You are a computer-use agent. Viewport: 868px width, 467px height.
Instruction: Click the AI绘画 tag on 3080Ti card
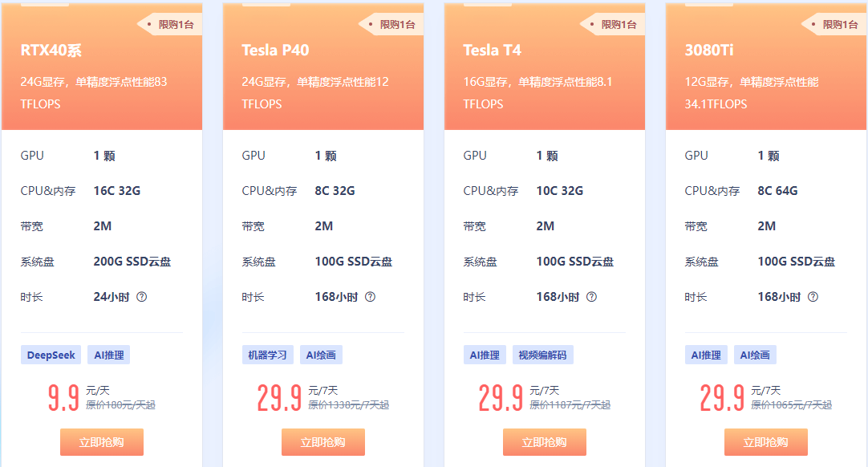tap(756, 355)
